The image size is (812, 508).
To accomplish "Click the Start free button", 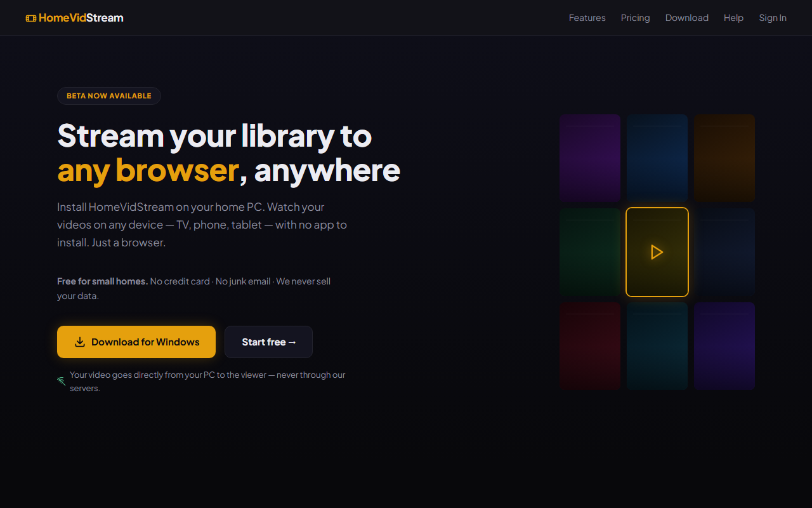I will tap(268, 342).
